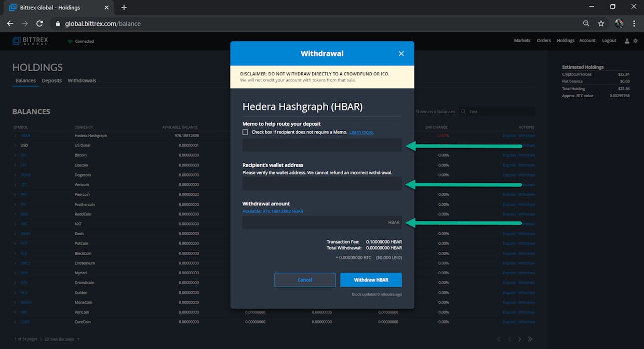Click the search magnifier beside Find field
The image size is (644, 349).
point(463,112)
